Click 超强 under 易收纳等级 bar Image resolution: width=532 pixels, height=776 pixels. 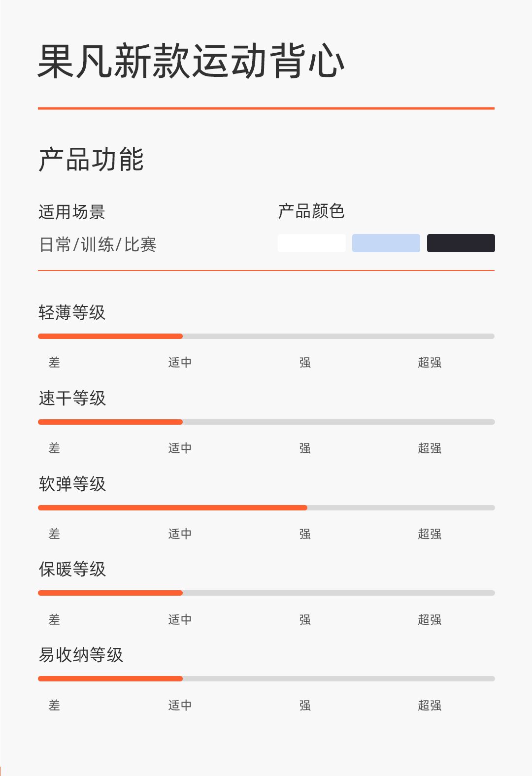430,706
